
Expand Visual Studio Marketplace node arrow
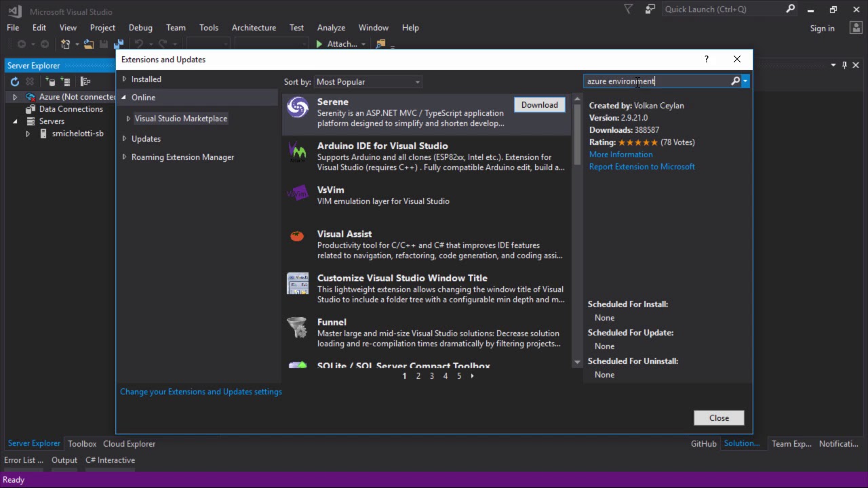tap(128, 119)
